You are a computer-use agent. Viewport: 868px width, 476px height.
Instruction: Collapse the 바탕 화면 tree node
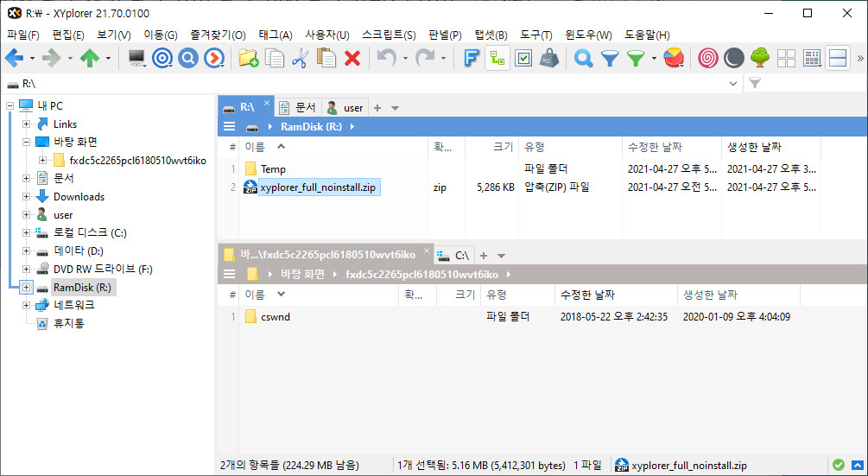point(26,143)
